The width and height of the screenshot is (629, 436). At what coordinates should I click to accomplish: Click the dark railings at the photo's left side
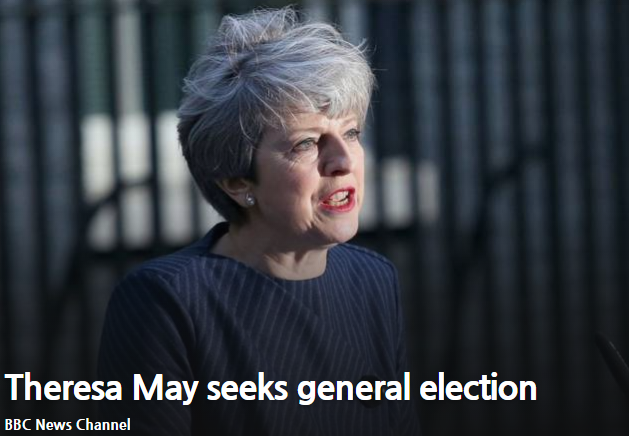point(40,180)
